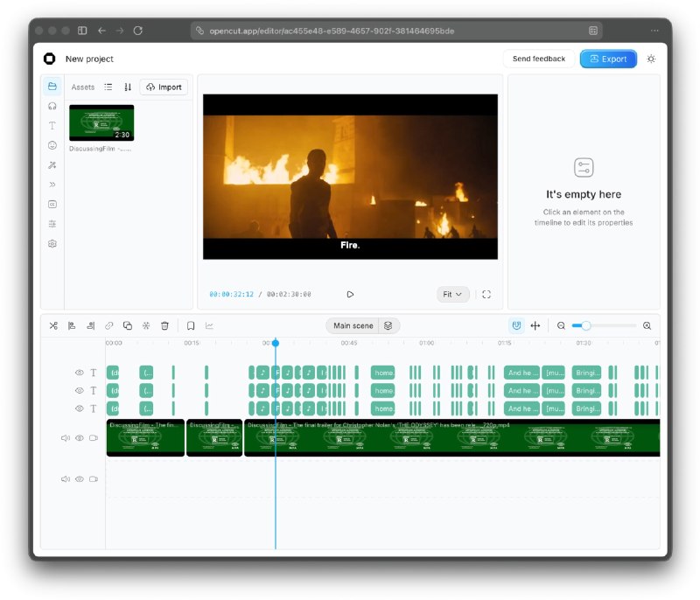700x600 pixels.
Task: Open the Effects magic wand tab
Action: coord(52,165)
